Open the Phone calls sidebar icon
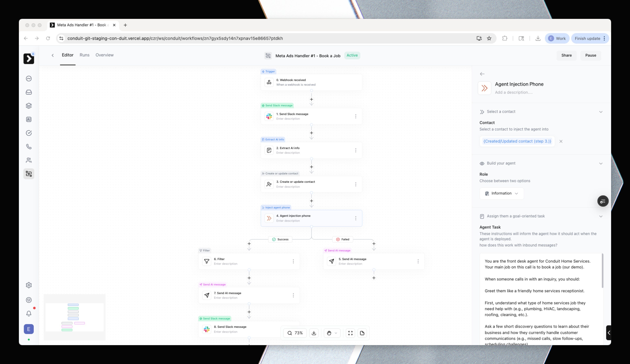The image size is (630, 364). click(29, 147)
